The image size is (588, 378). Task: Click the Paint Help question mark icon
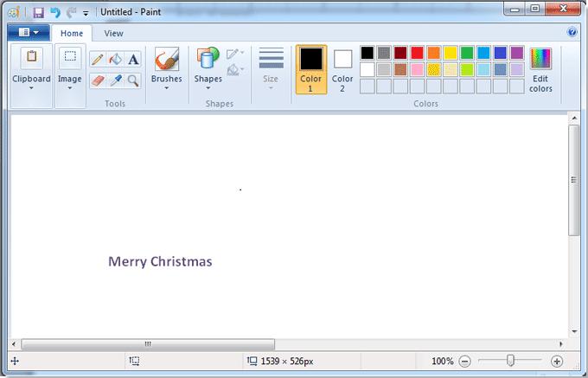pos(572,32)
